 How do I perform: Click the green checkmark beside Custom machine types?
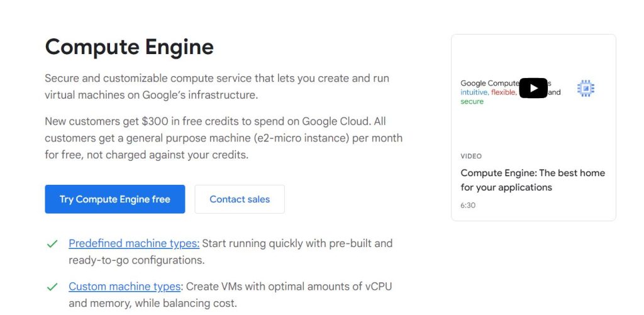tap(52, 287)
